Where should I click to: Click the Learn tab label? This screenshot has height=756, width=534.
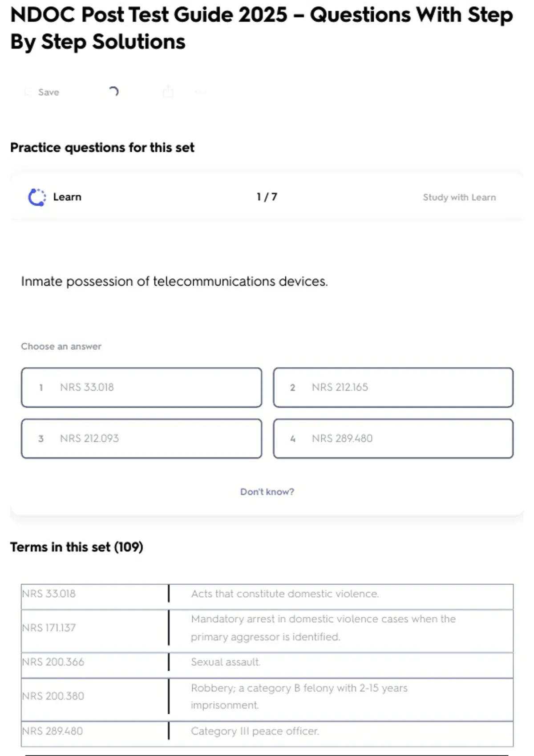click(x=67, y=197)
